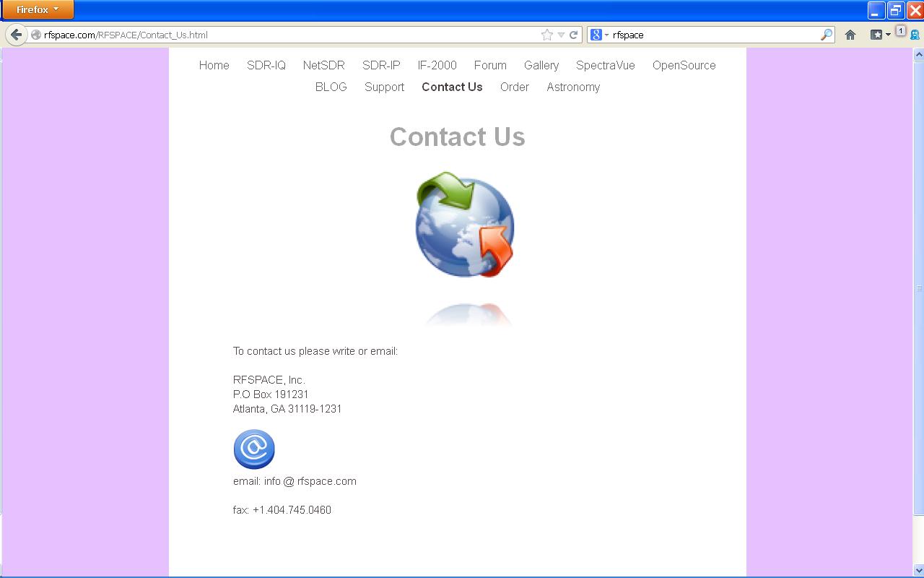Minimize the Firefox window
The height and width of the screenshot is (578, 924).
(876, 10)
